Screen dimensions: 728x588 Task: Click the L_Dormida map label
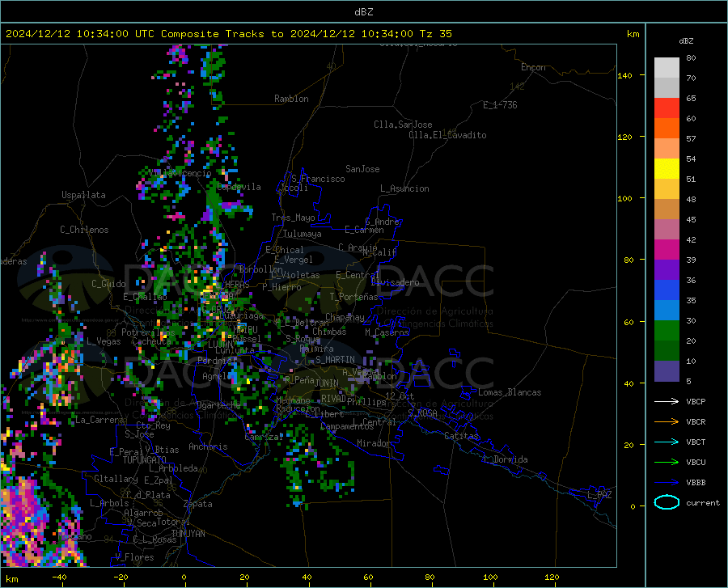(x=505, y=459)
